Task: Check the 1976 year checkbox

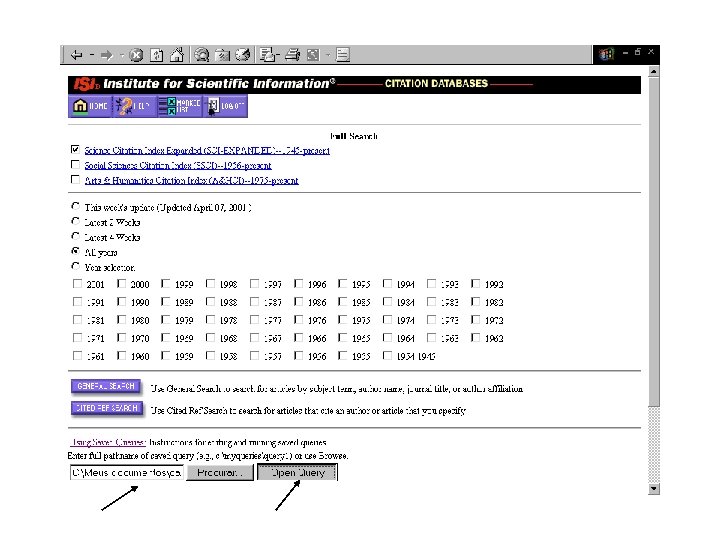Action: (298, 320)
